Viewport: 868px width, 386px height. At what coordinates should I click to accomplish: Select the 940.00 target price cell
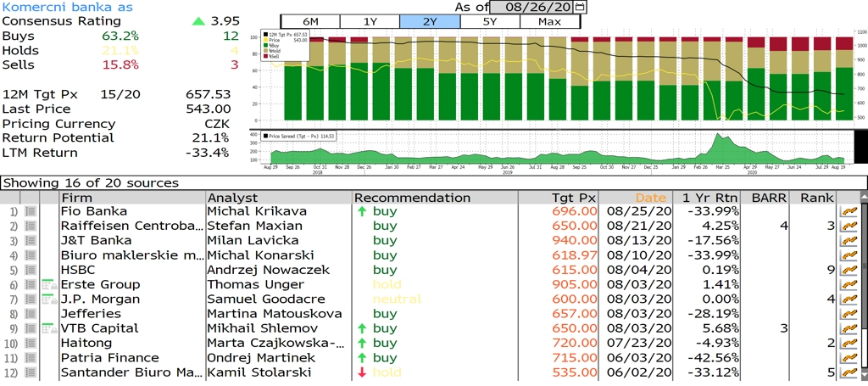(x=575, y=240)
